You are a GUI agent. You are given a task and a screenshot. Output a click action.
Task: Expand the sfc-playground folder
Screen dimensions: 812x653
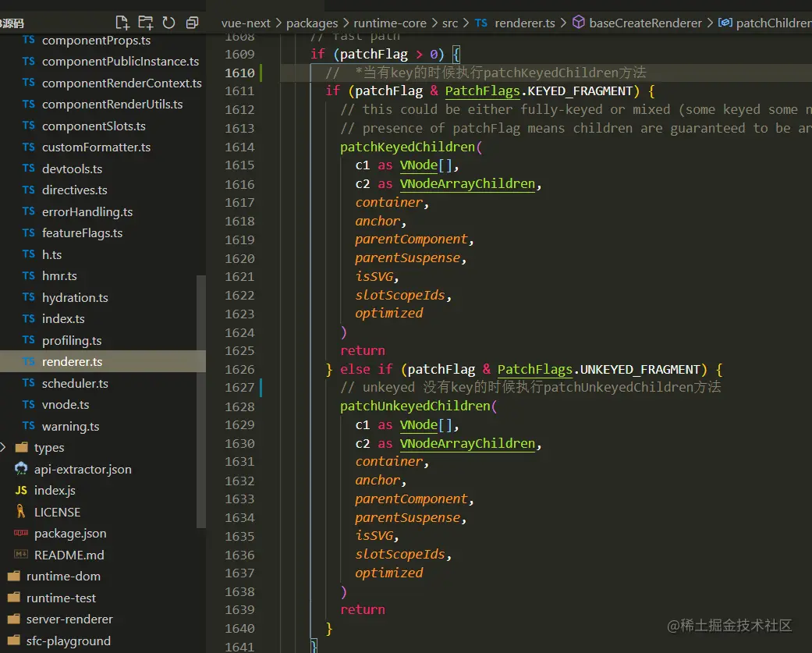[69, 641]
